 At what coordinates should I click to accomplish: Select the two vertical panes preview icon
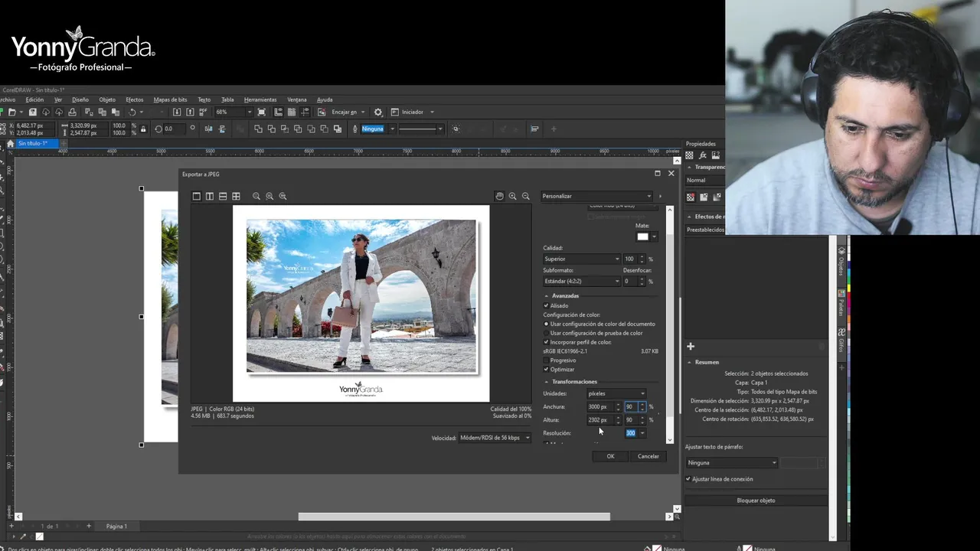[x=209, y=197]
